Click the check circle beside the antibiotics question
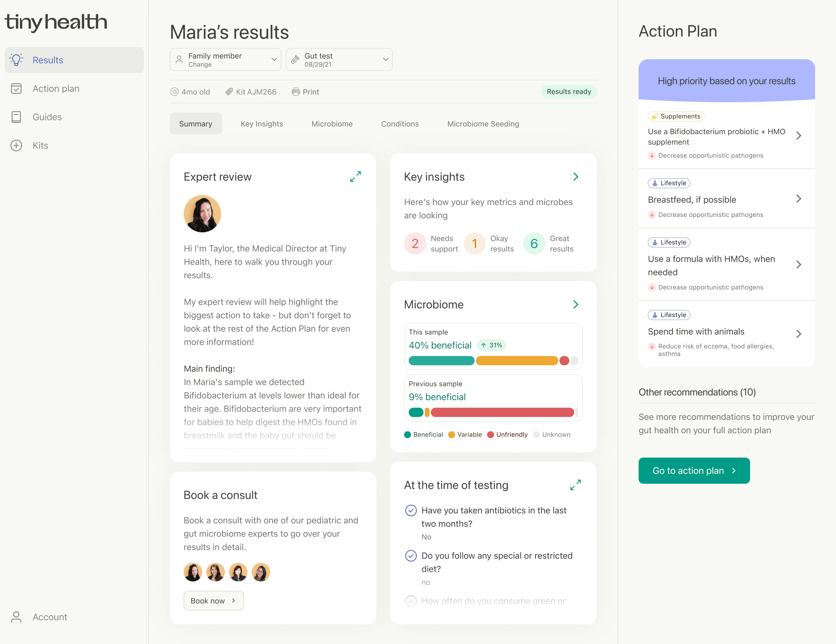 [411, 510]
